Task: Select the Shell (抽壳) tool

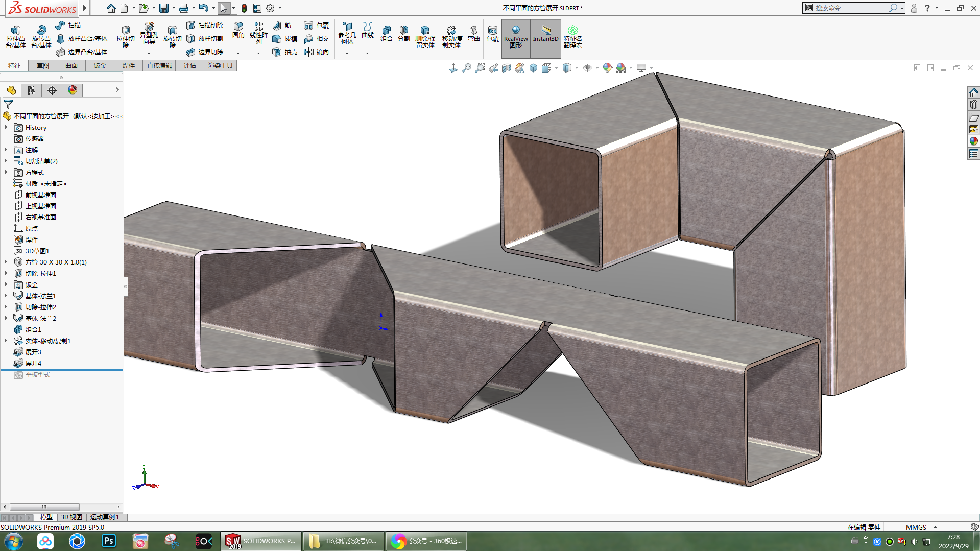Action: [x=285, y=52]
